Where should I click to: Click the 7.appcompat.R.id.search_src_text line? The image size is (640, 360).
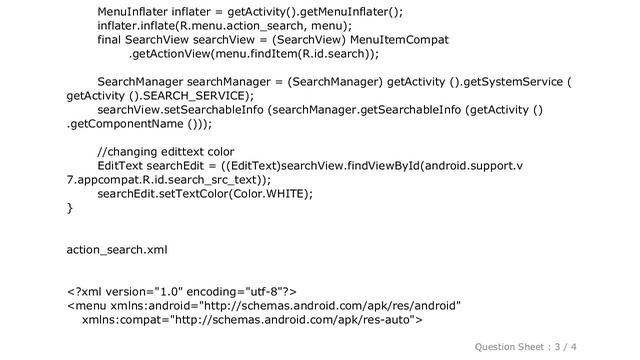point(169,180)
